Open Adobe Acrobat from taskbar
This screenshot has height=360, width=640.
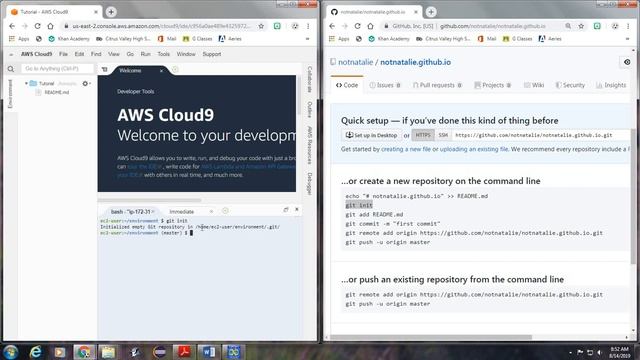(183, 352)
